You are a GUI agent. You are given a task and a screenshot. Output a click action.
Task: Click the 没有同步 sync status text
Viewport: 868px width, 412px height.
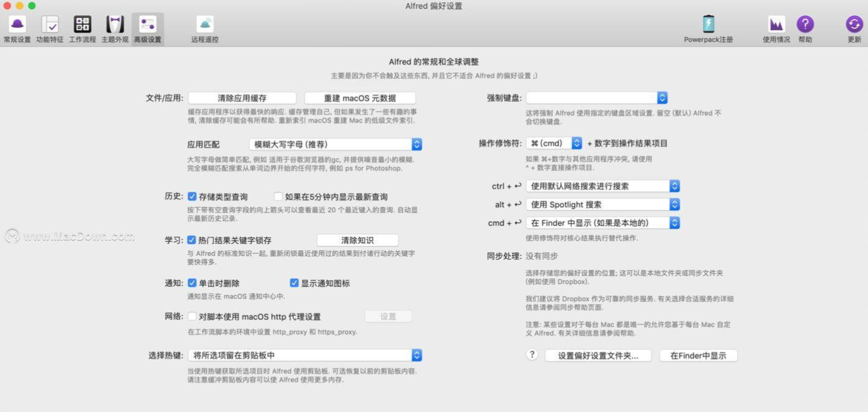point(542,256)
